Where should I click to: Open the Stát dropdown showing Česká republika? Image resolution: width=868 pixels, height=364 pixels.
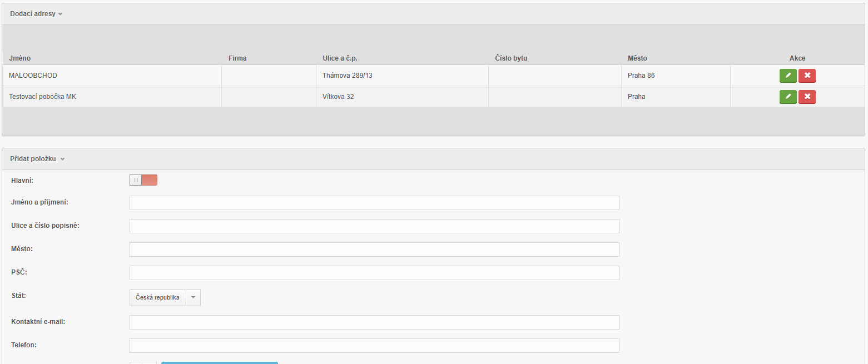(165, 297)
